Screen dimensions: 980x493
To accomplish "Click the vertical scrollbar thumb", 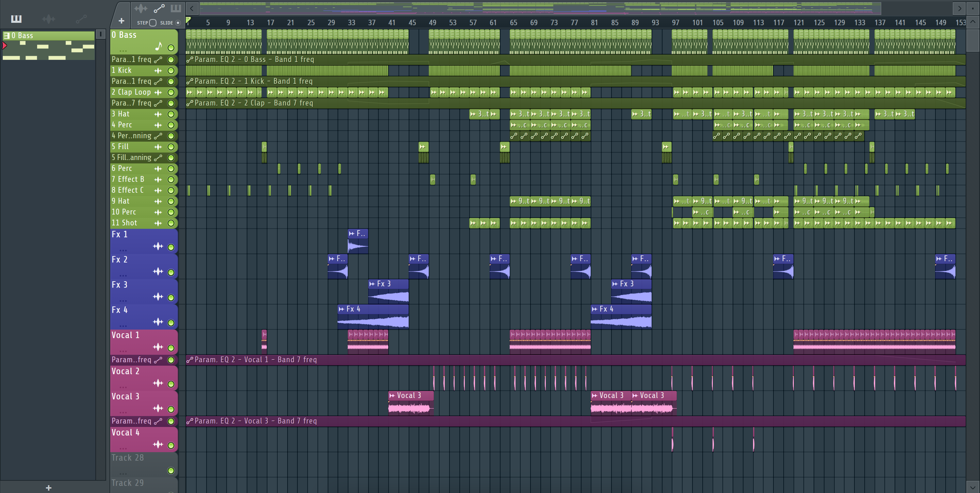I will pos(973,41).
